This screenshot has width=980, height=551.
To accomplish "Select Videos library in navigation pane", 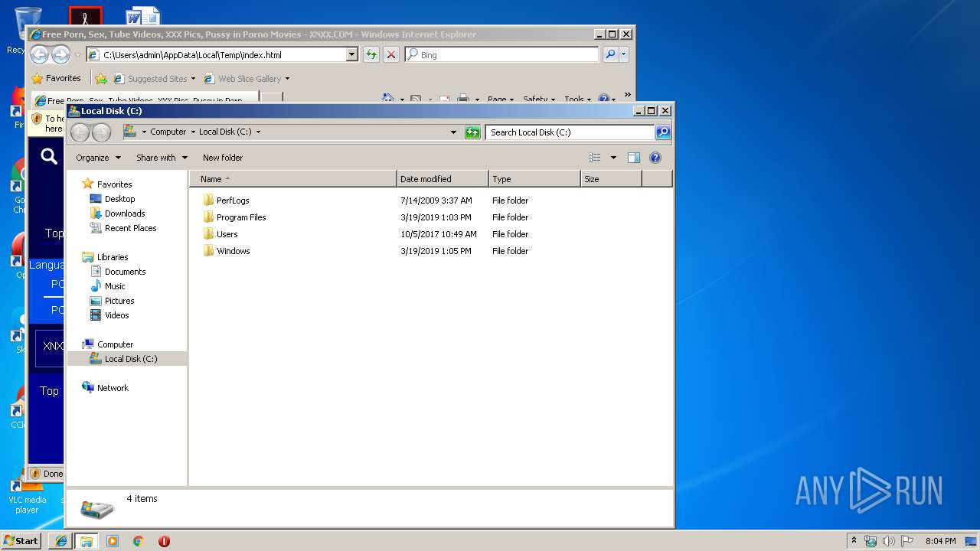I will 116,315.
